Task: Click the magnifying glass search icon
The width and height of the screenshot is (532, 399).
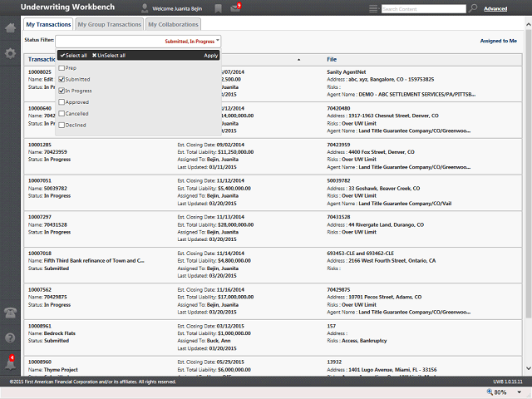Action: coord(473,8)
